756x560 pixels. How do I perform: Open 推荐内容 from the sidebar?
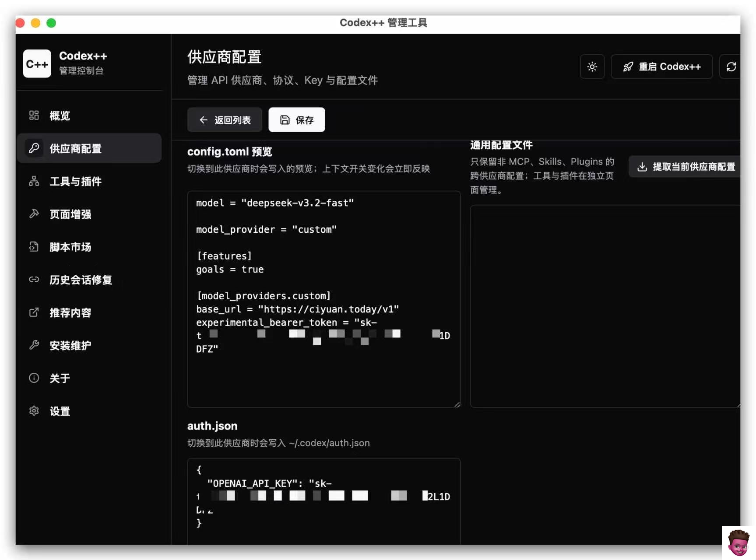[x=89, y=312]
